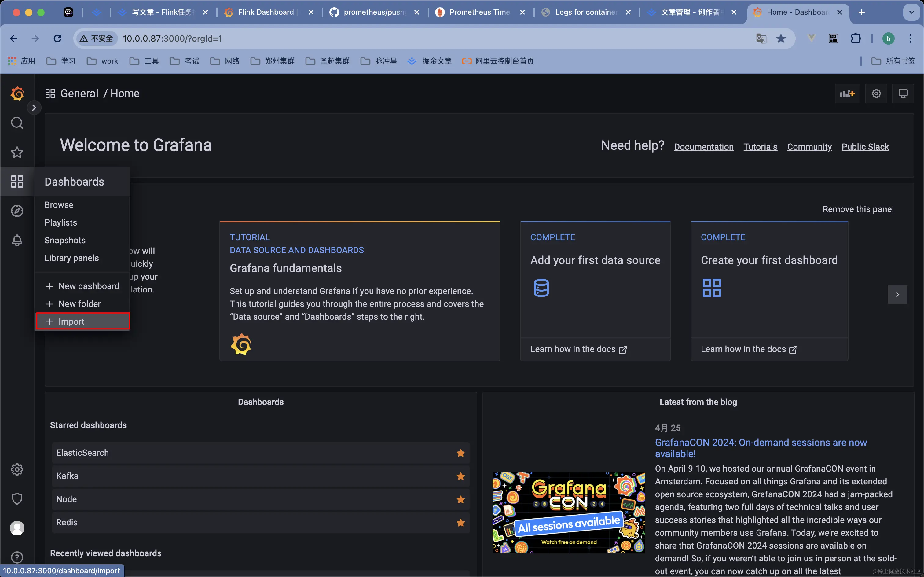Image resolution: width=924 pixels, height=577 pixels.
Task: Open Chrome tab list dropdown arrow
Action: [911, 12]
